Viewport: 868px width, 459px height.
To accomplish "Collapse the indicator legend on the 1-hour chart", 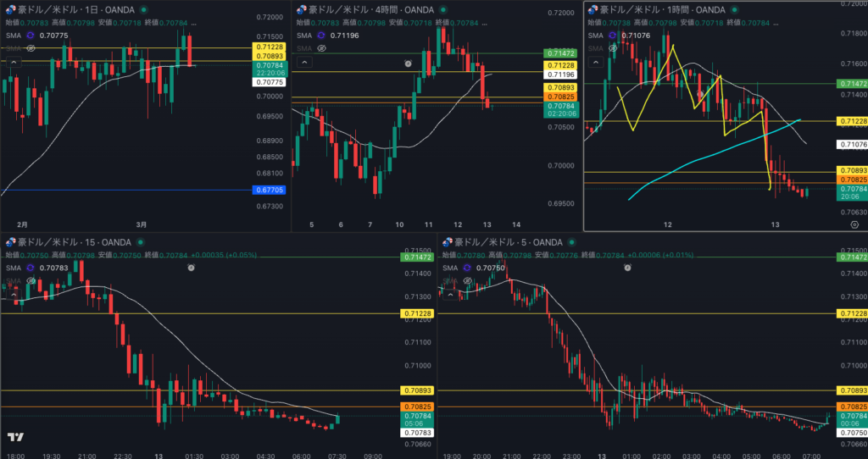I will coord(596,63).
